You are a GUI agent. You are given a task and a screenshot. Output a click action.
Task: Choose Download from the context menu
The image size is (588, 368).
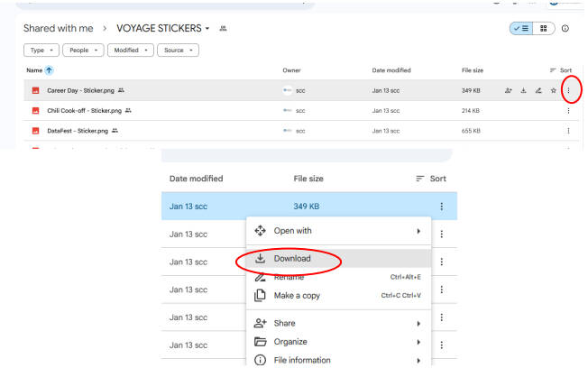pyautogui.click(x=291, y=259)
